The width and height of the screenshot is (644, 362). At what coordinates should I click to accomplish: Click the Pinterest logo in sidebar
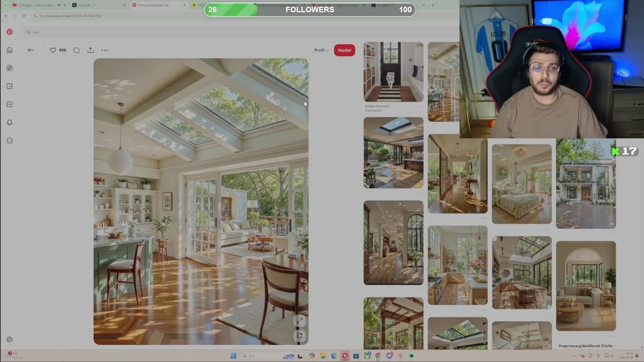coord(10,32)
